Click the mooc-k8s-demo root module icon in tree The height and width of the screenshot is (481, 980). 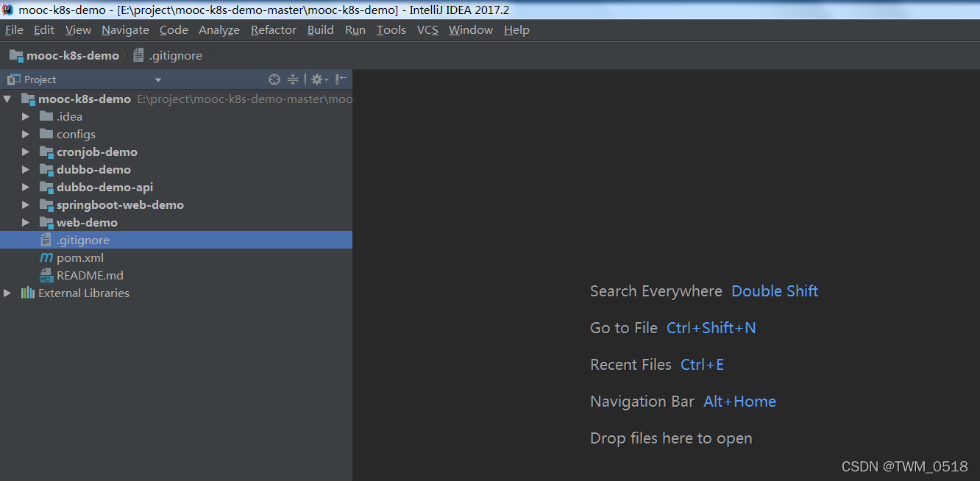(x=28, y=99)
